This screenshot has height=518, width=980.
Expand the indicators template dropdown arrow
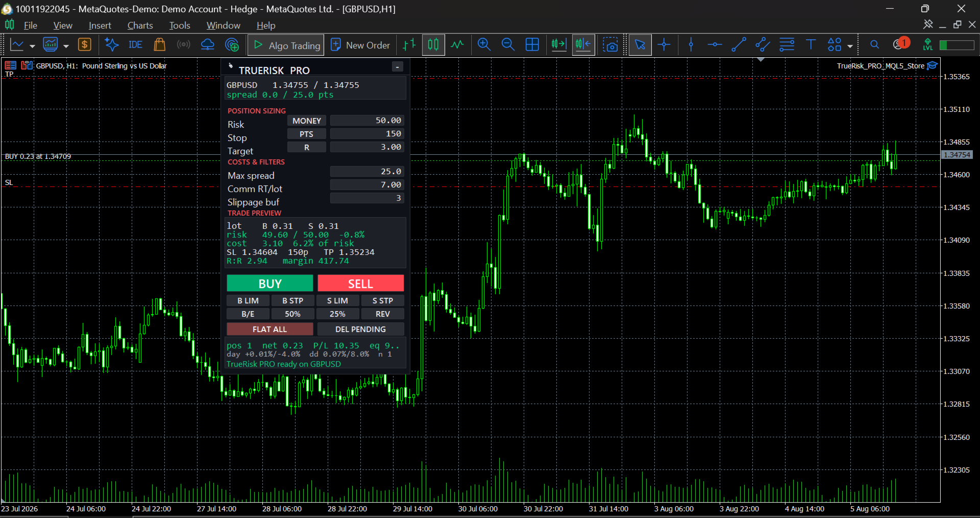(66, 46)
